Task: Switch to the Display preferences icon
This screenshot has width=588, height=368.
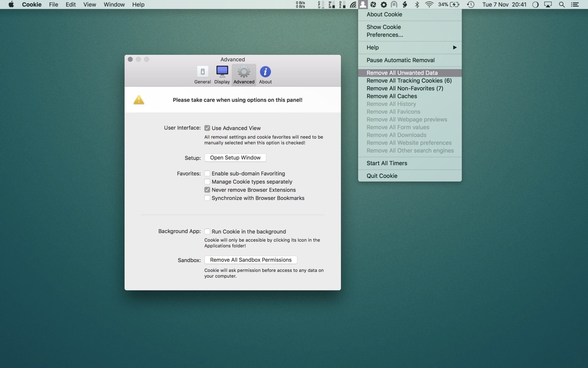Action: [222, 72]
